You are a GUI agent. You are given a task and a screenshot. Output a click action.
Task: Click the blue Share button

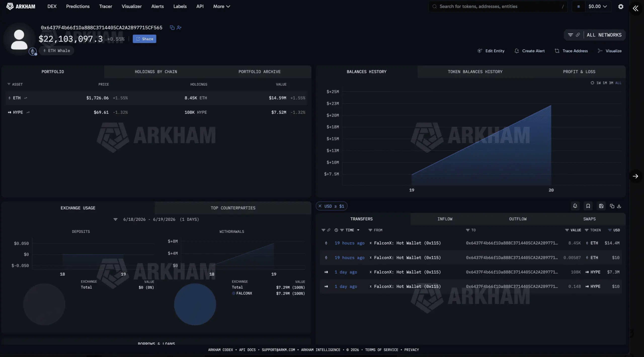point(144,39)
